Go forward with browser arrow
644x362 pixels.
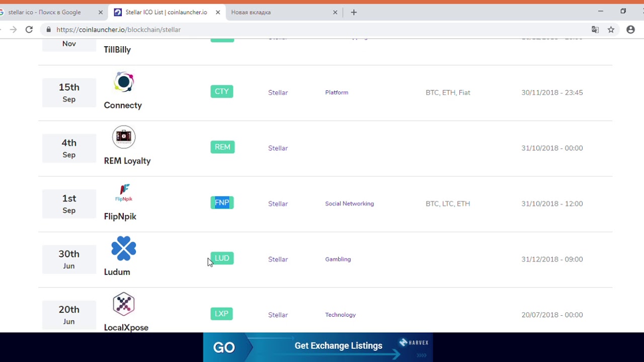[x=14, y=30]
